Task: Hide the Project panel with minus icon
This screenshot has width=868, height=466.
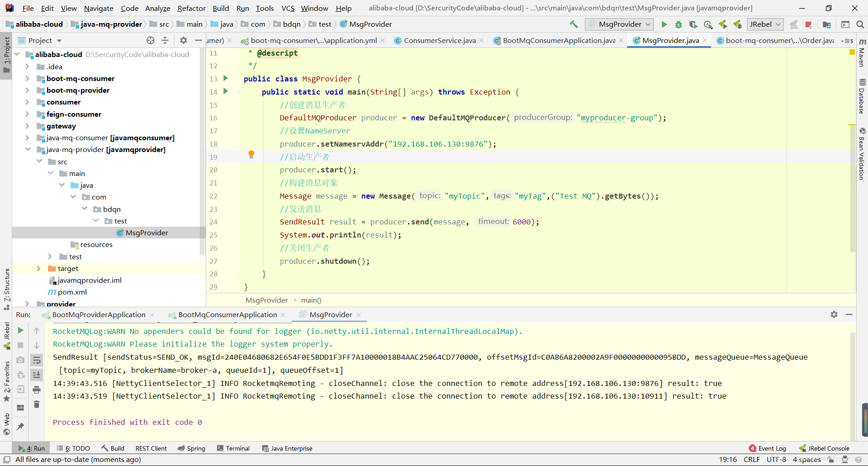Action: tap(198, 40)
